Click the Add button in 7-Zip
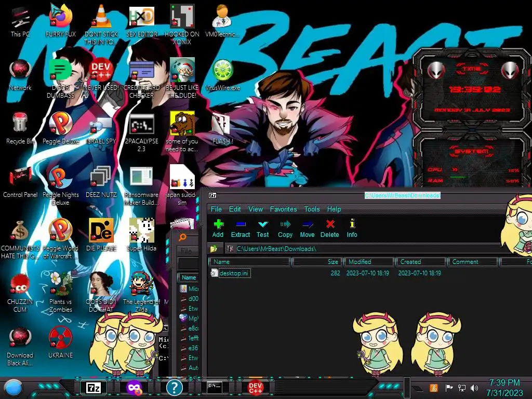The width and height of the screenshot is (532, 399). click(218, 229)
